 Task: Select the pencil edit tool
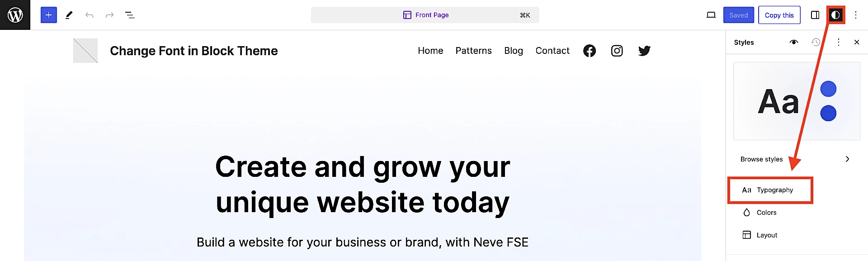(x=69, y=15)
